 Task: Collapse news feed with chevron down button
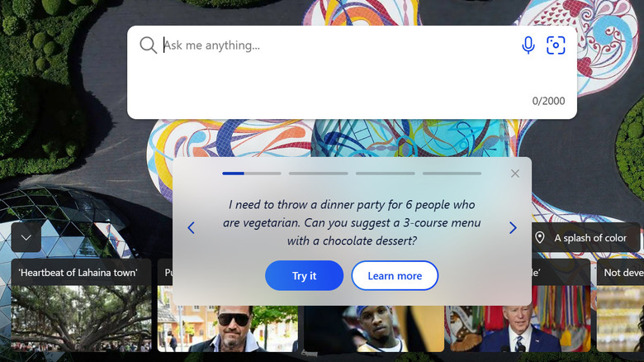point(26,237)
